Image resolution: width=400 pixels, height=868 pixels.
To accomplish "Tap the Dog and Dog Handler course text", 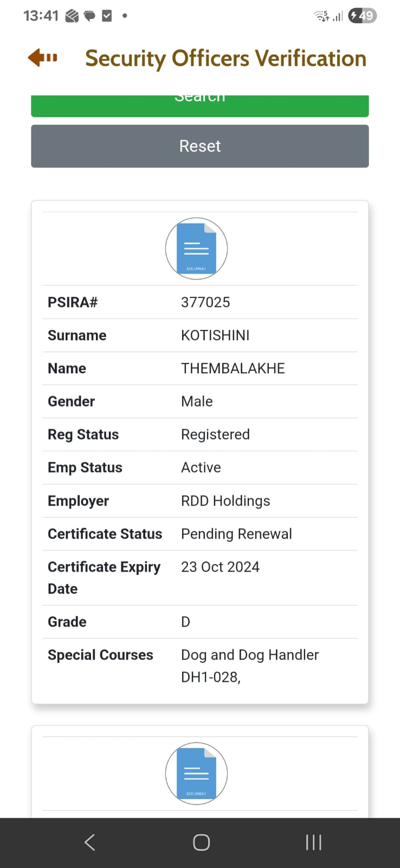I will (x=250, y=655).
